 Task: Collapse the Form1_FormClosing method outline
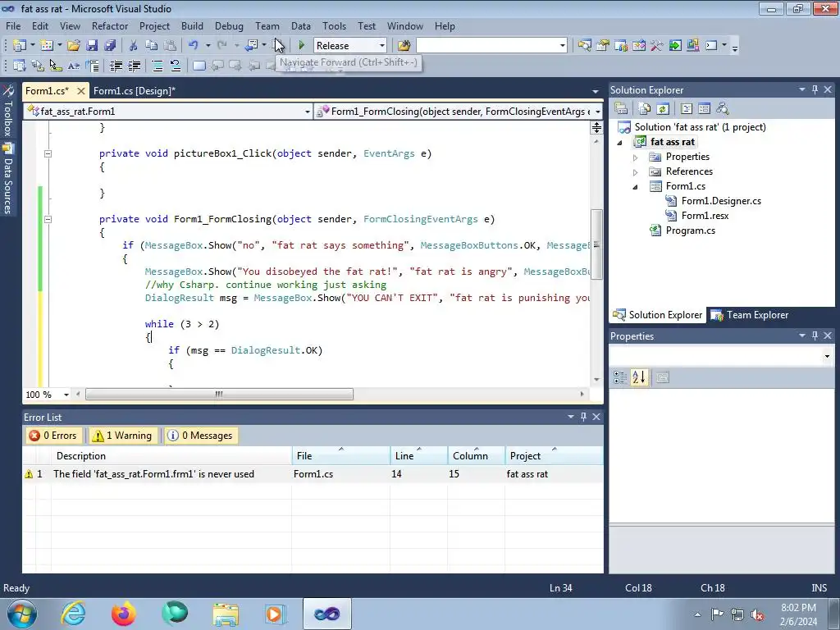pyautogui.click(x=48, y=219)
